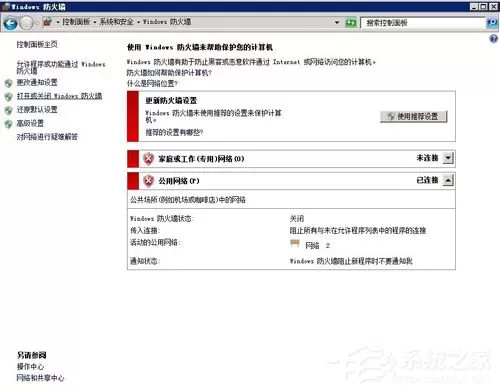Click the green refresh button beside address bar
This screenshot has height=392, width=500.
pyautogui.click(x=351, y=23)
